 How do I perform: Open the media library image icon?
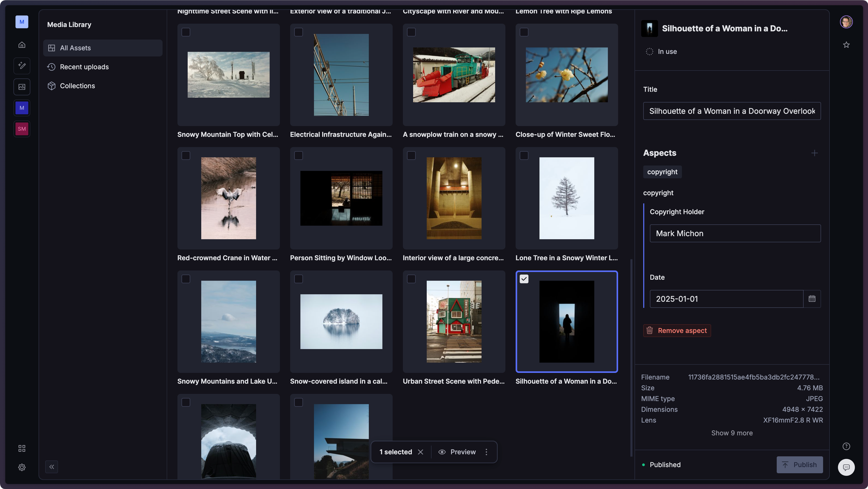click(22, 87)
